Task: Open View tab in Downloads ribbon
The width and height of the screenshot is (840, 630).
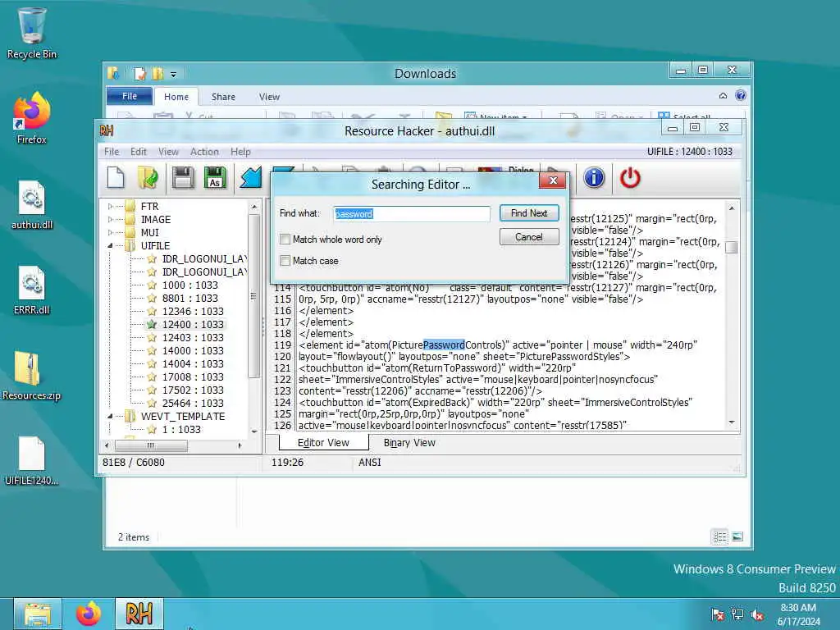Action: tap(269, 97)
